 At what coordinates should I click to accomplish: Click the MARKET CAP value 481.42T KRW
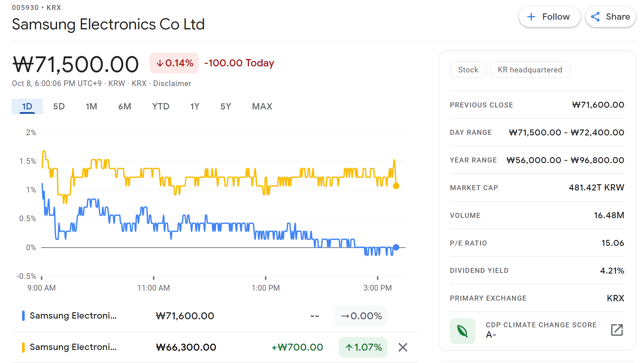coord(597,188)
